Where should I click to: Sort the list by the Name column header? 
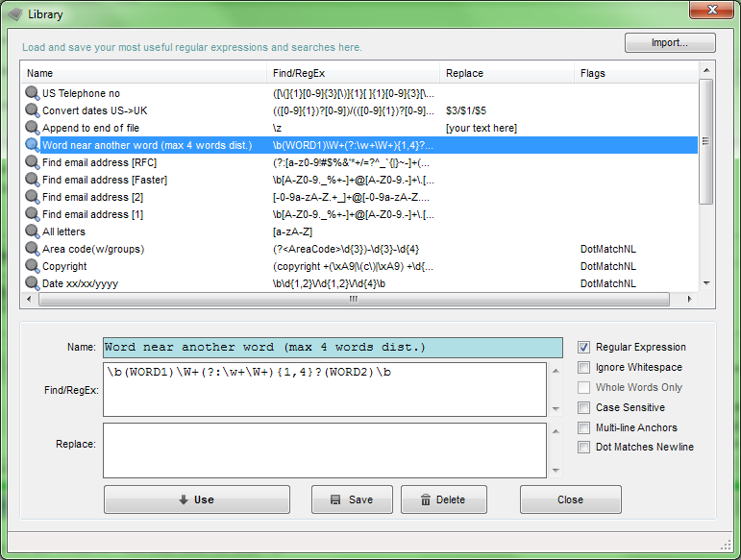point(143,73)
